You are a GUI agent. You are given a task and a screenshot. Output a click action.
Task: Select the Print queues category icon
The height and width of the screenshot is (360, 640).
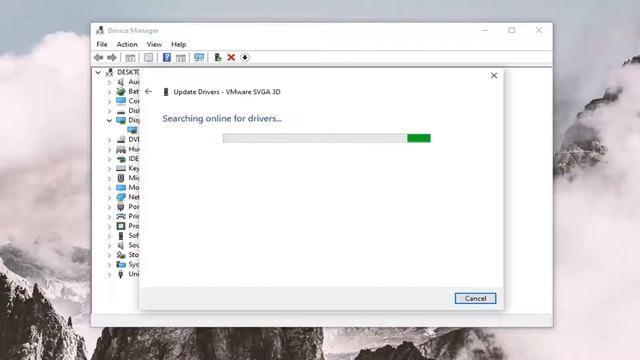(121, 216)
